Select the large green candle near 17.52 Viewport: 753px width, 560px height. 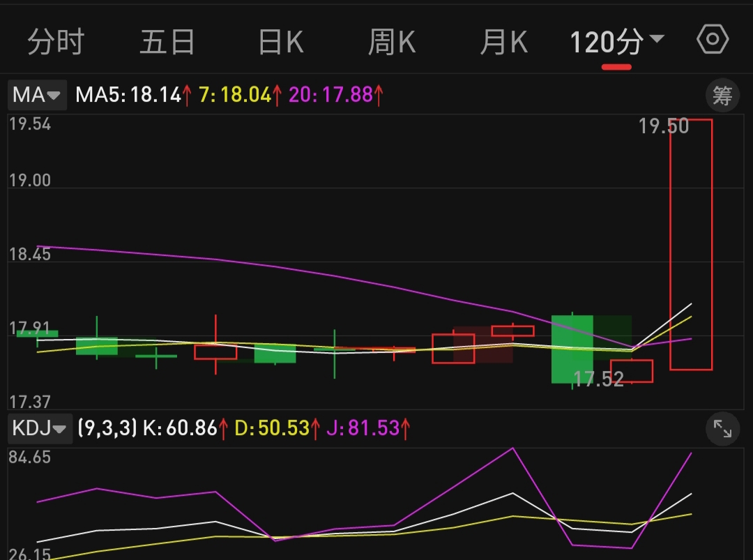[572, 349]
